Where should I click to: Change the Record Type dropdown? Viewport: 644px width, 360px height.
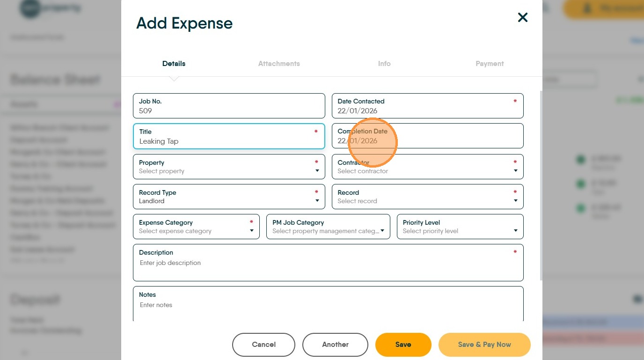point(229,197)
